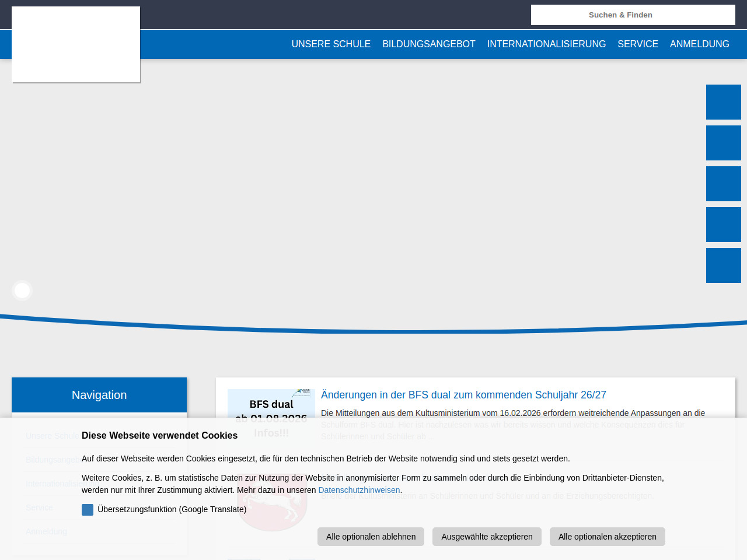The image size is (747, 560).
Task: Open the Service menu item
Action: tap(637, 44)
